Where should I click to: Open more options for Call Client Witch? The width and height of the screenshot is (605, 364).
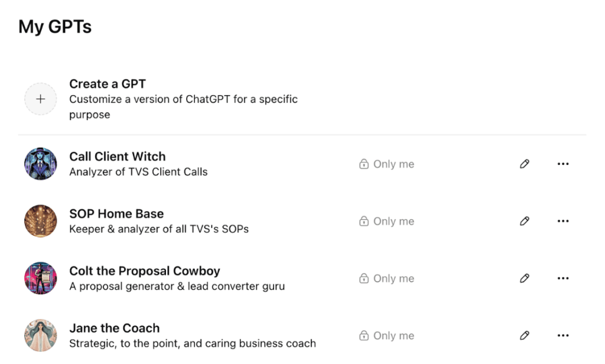(563, 164)
